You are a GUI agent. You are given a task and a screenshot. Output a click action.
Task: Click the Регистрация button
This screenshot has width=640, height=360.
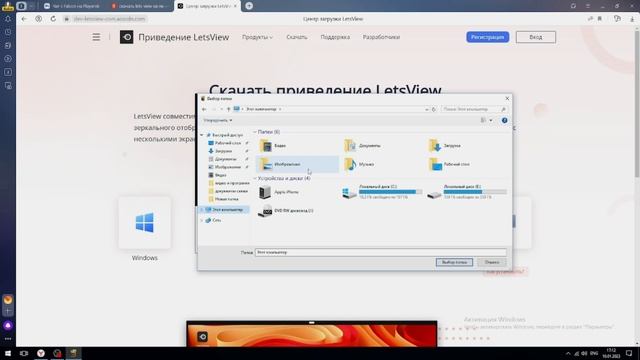(x=487, y=37)
